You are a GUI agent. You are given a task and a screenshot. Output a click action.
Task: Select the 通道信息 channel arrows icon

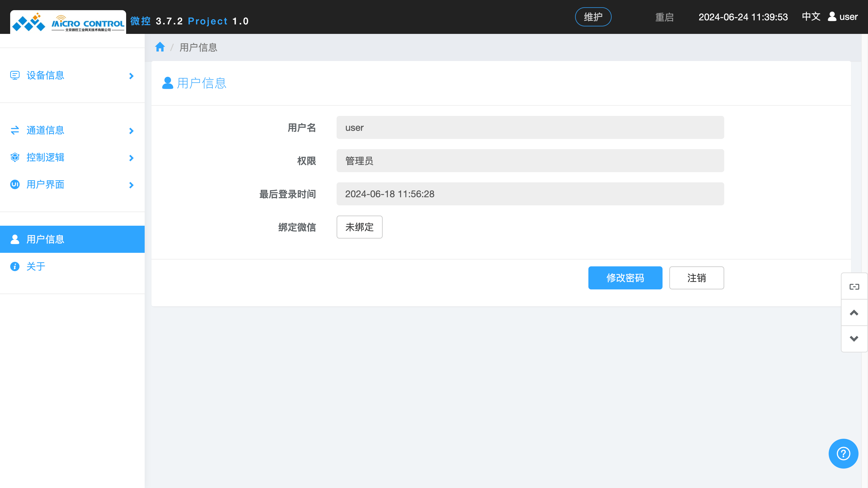(x=15, y=130)
